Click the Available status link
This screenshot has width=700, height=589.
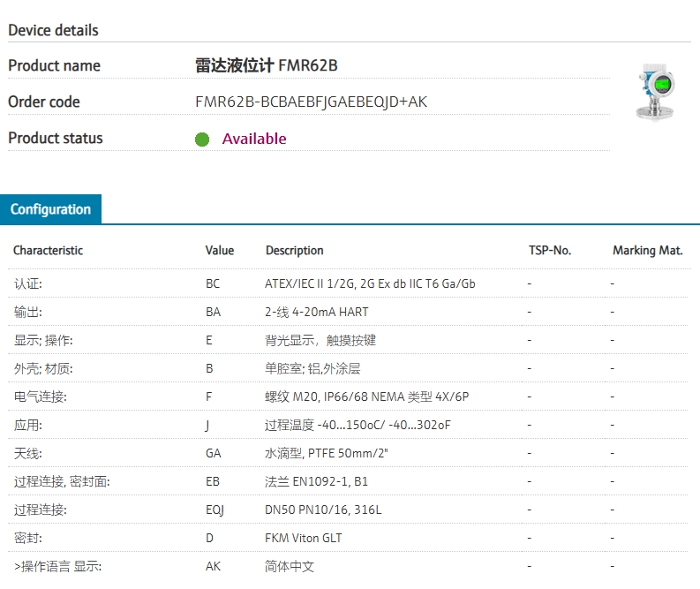[x=254, y=139]
